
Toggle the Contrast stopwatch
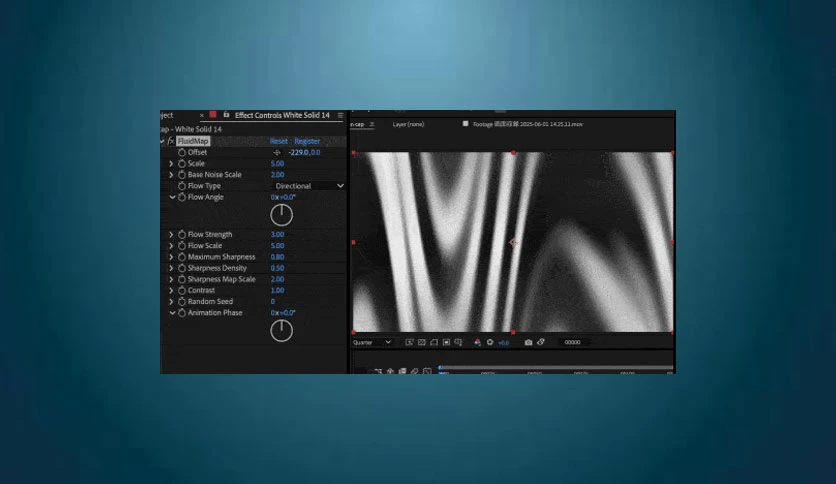click(182, 291)
